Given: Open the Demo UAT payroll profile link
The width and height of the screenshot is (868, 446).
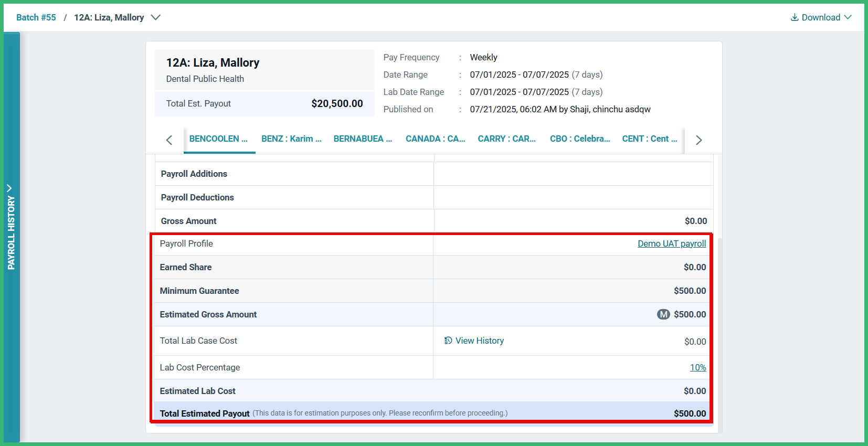Looking at the screenshot, I should click(x=672, y=243).
